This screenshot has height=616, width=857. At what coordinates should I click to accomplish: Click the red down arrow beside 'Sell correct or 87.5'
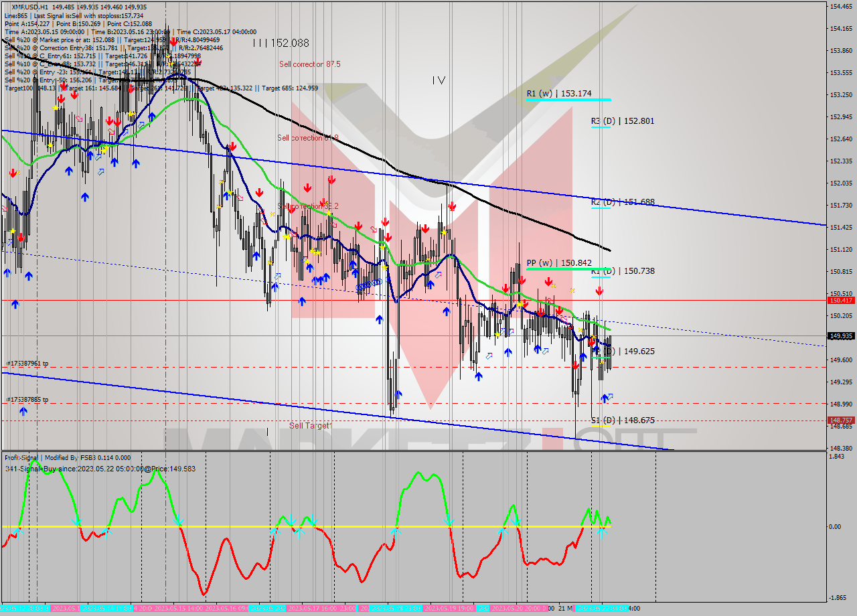click(x=198, y=62)
